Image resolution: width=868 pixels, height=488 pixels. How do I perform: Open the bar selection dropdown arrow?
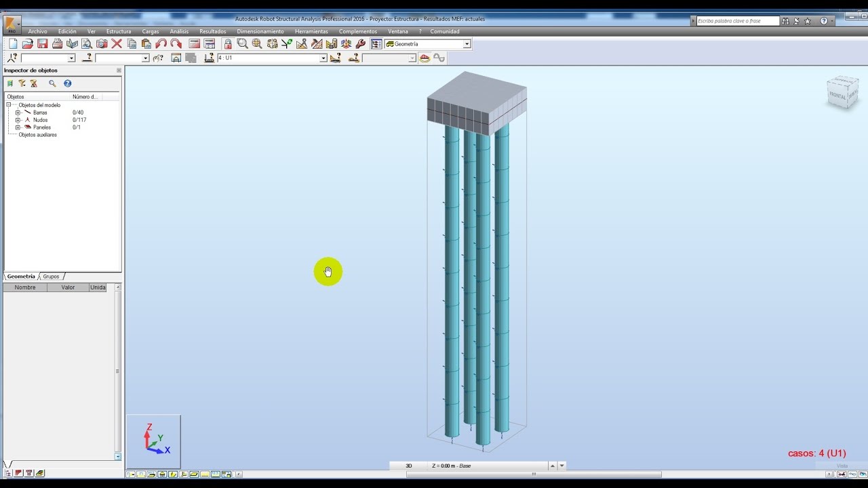pos(145,58)
